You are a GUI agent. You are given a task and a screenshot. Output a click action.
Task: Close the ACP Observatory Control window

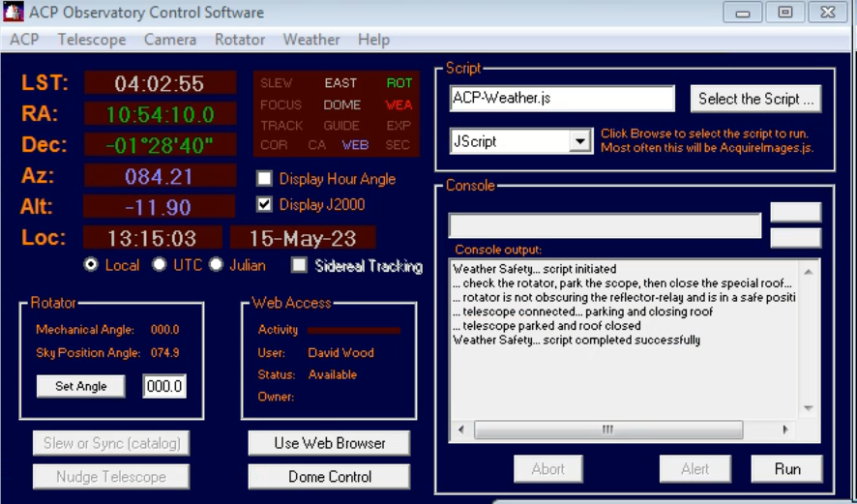(828, 12)
